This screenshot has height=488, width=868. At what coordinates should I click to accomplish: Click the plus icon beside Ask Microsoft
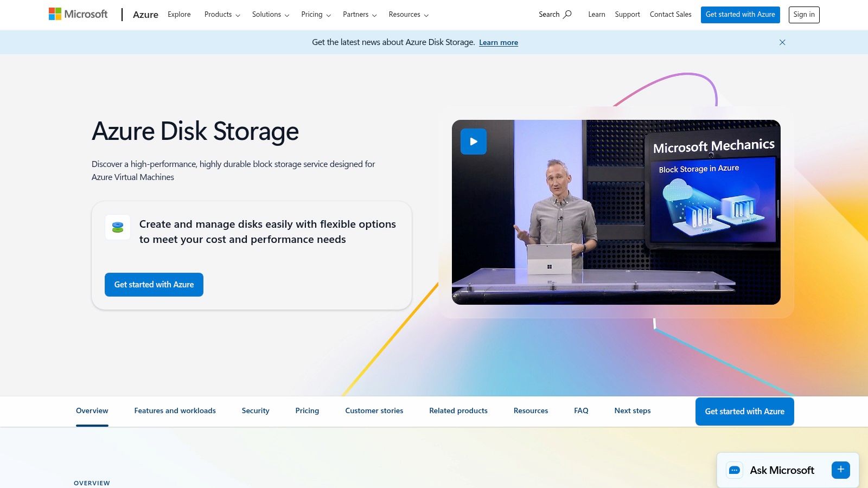840,470
